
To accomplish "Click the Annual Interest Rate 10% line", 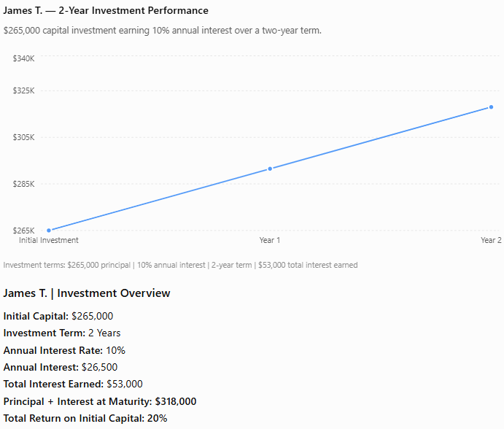I will pyautogui.click(x=64, y=350).
